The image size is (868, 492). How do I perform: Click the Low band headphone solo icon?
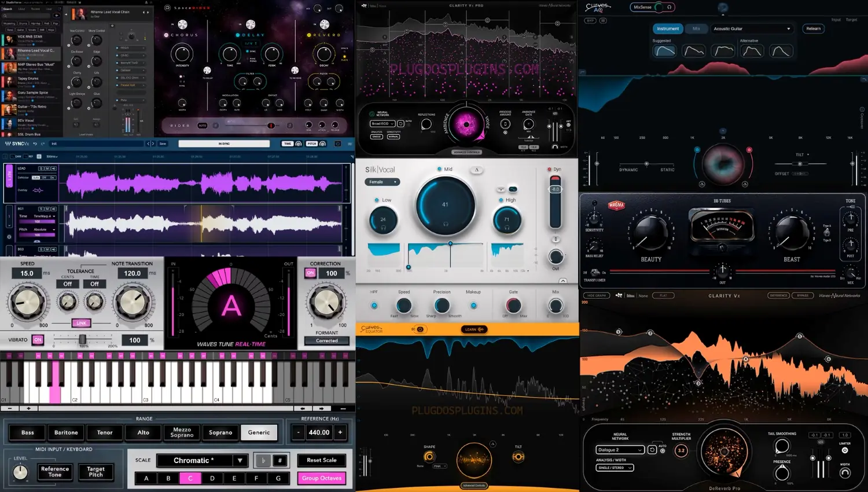click(x=383, y=229)
